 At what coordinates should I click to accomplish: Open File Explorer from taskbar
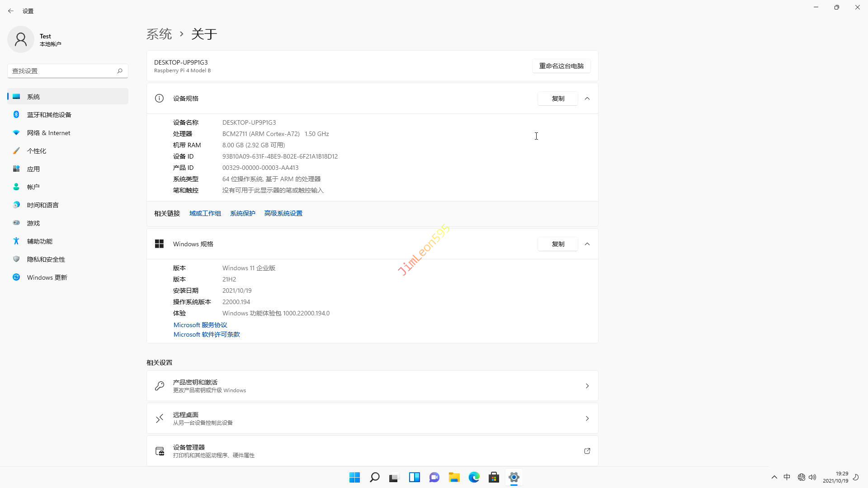click(x=454, y=477)
